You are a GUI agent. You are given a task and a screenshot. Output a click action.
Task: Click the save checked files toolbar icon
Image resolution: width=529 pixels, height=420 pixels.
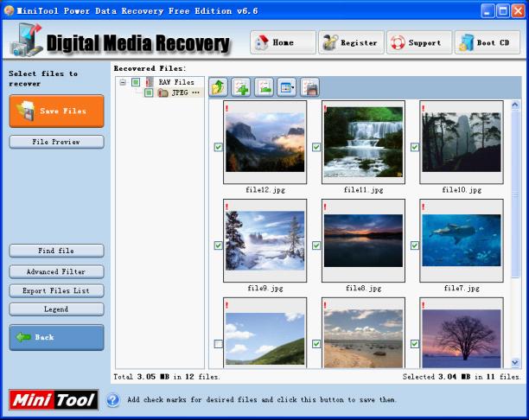point(309,87)
